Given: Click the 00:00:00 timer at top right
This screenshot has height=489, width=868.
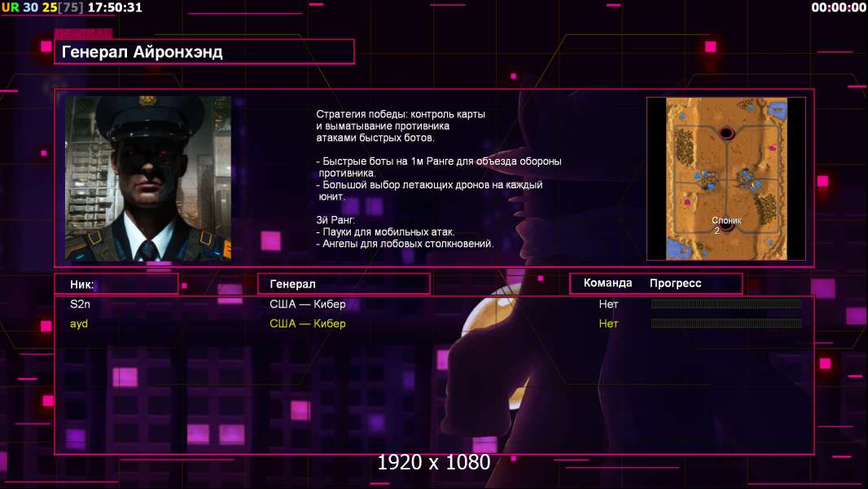Looking at the screenshot, I should pyautogui.click(x=838, y=7).
